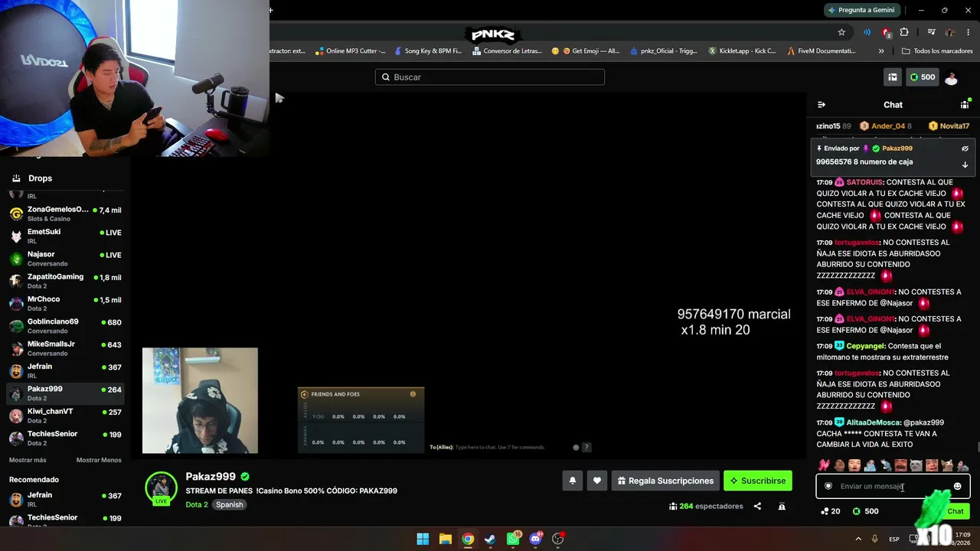Screen dimensions: 980x551
Task: Click the Buscar search box
Action: 490,77
